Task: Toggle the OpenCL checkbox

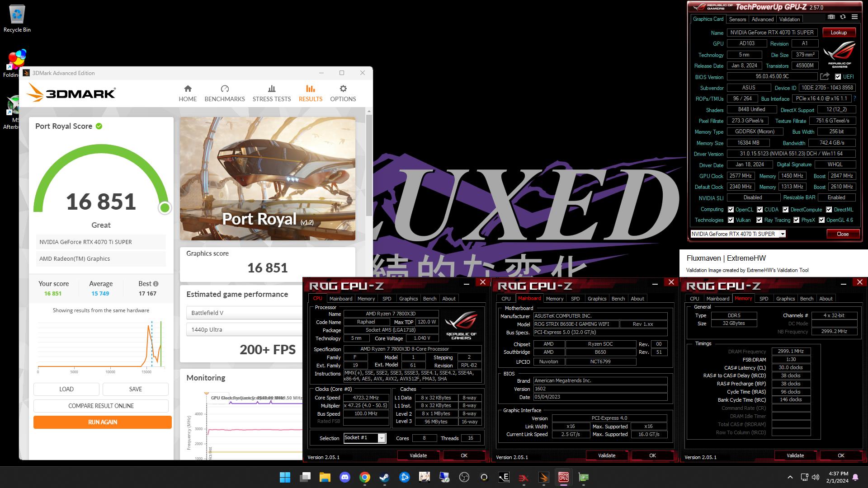Action: pyautogui.click(x=731, y=210)
